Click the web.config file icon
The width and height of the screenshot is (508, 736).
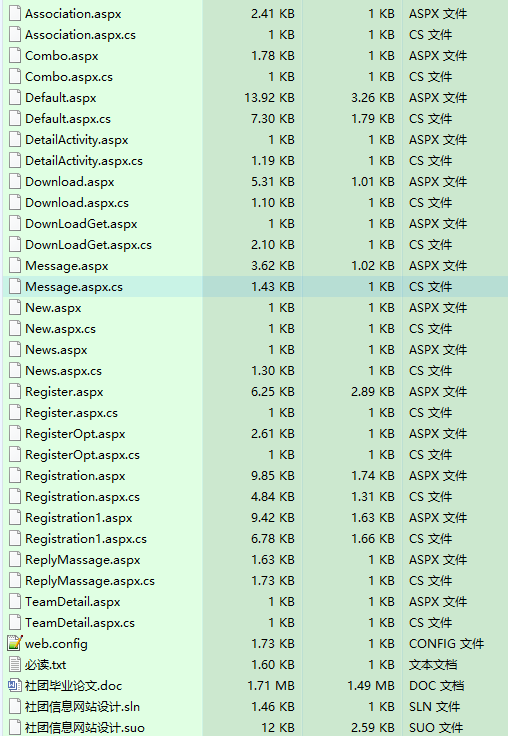[x=15, y=644]
